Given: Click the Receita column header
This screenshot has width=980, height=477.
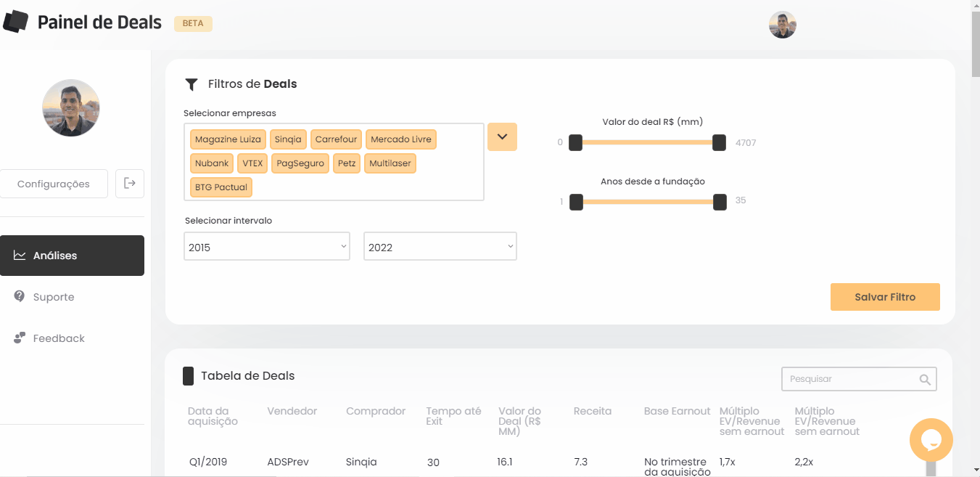Looking at the screenshot, I should (x=592, y=411).
